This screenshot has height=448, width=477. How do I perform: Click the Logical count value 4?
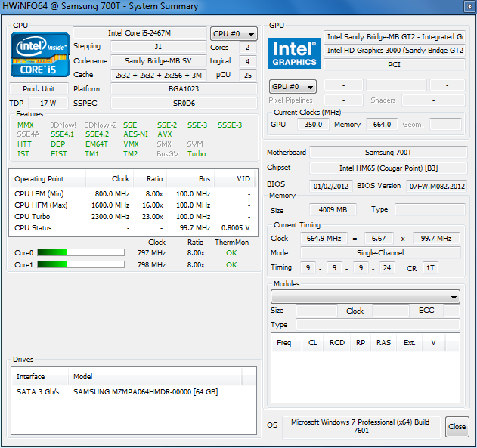248,61
